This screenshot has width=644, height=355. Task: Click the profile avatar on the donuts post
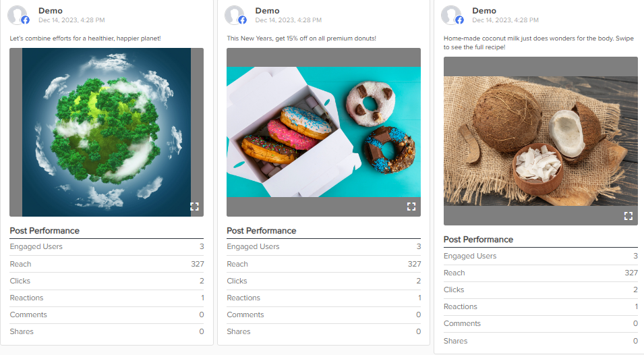234,16
